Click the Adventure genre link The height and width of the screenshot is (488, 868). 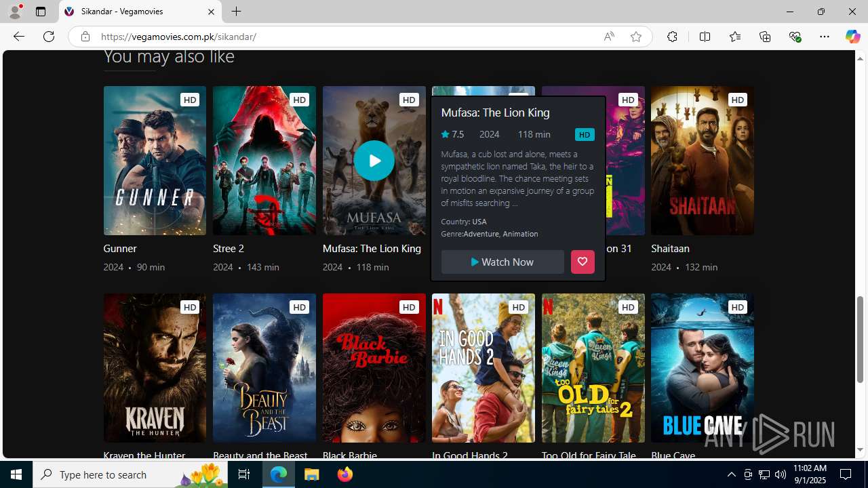coord(481,234)
